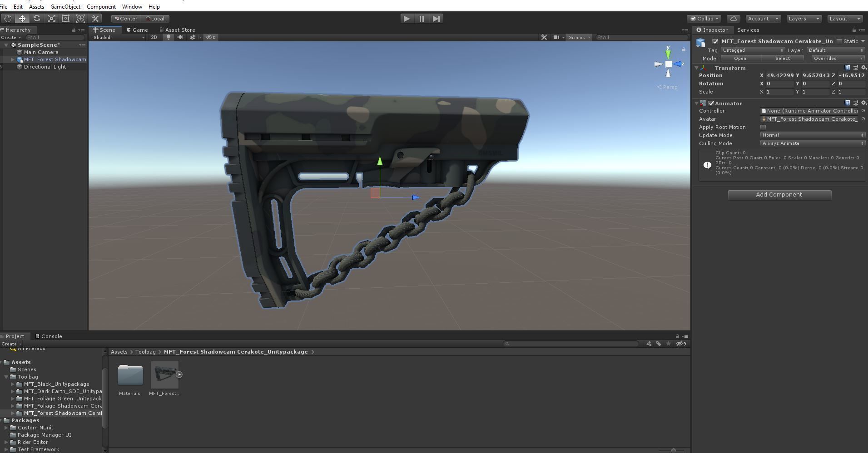This screenshot has height=453, width=868.
Task: Search by type in Project panel
Action: tap(649, 344)
